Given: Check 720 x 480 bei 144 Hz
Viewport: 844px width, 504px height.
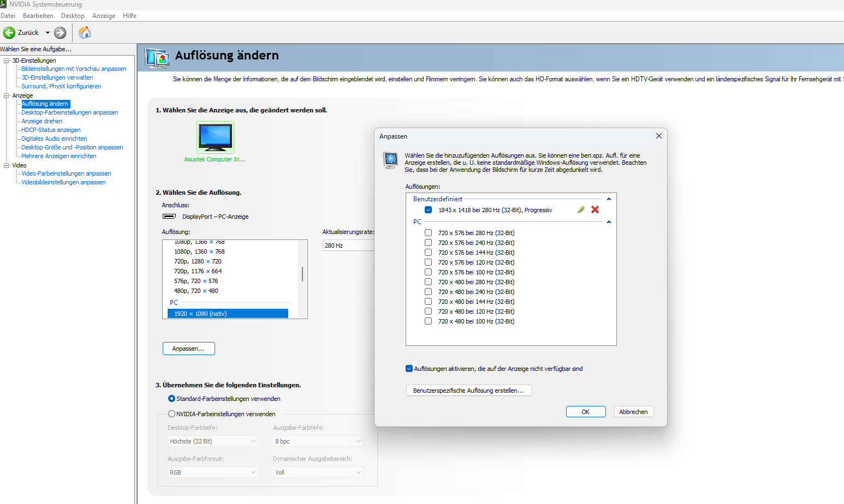Looking at the screenshot, I should point(428,302).
